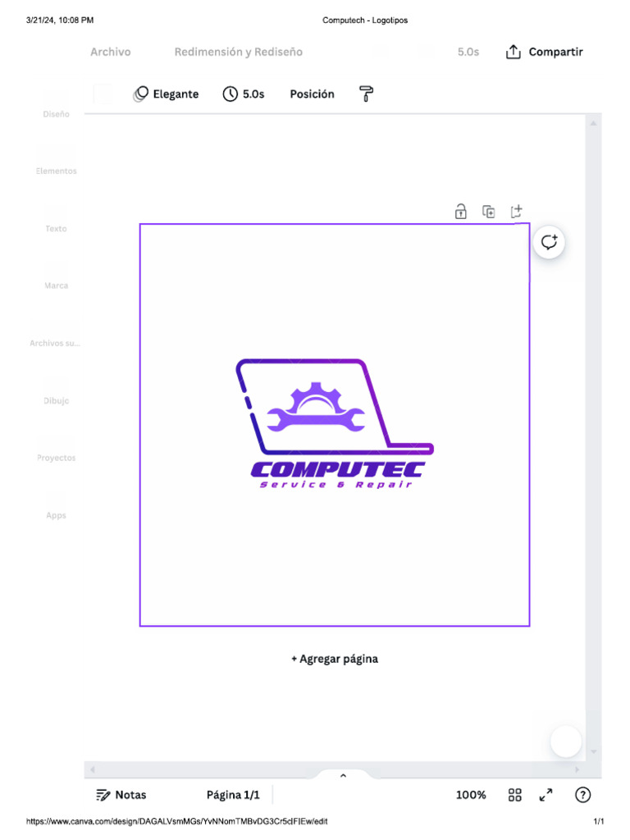Open the Elementos sidebar tab
This screenshot has width=630, height=840.
click(x=57, y=171)
